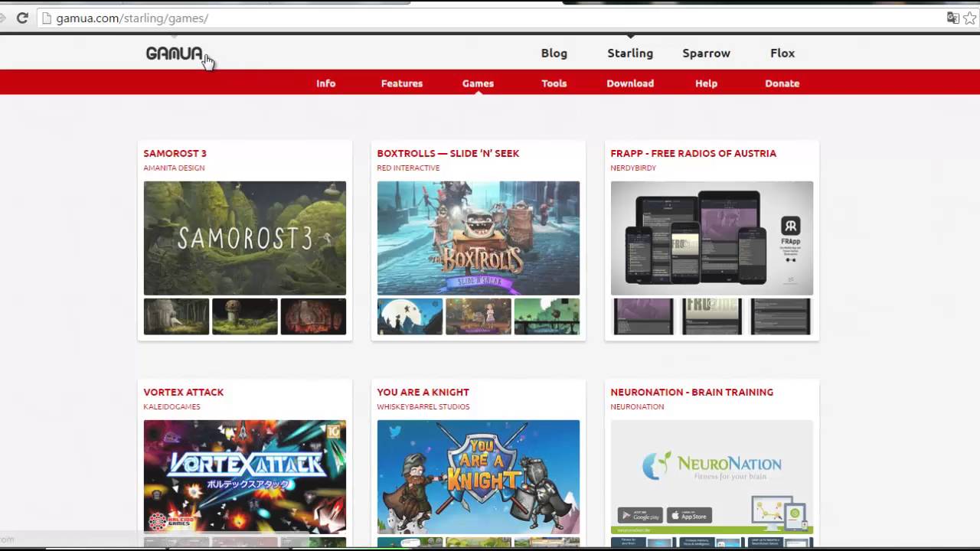Click the Translate page icon in address bar

pos(953,18)
